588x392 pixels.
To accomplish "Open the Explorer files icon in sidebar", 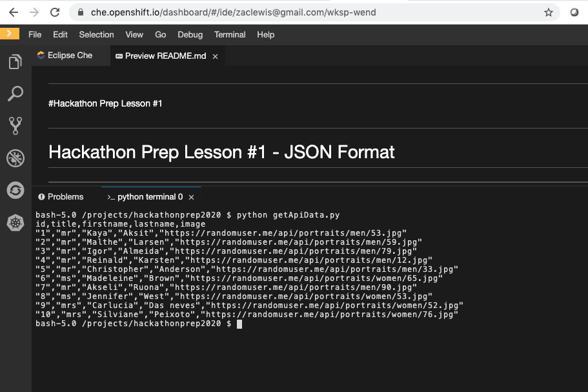I will (x=15, y=62).
